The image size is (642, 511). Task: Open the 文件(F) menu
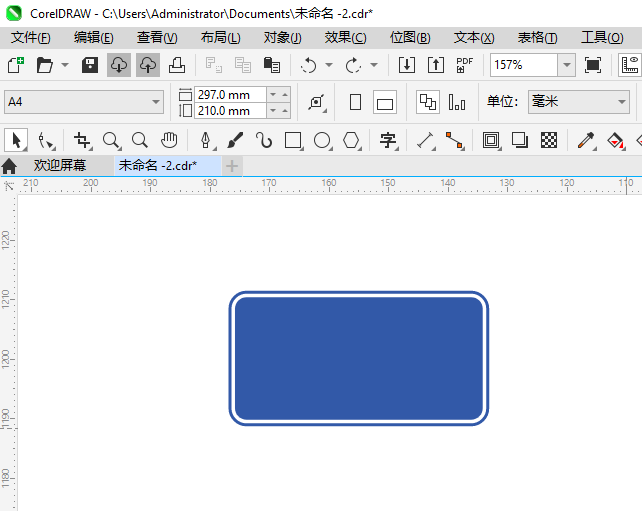click(x=31, y=38)
